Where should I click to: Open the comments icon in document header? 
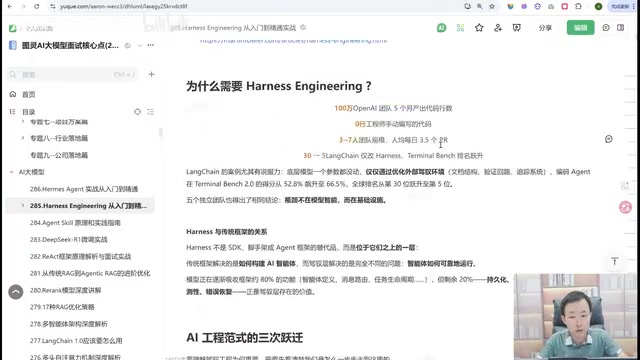click(606, 28)
